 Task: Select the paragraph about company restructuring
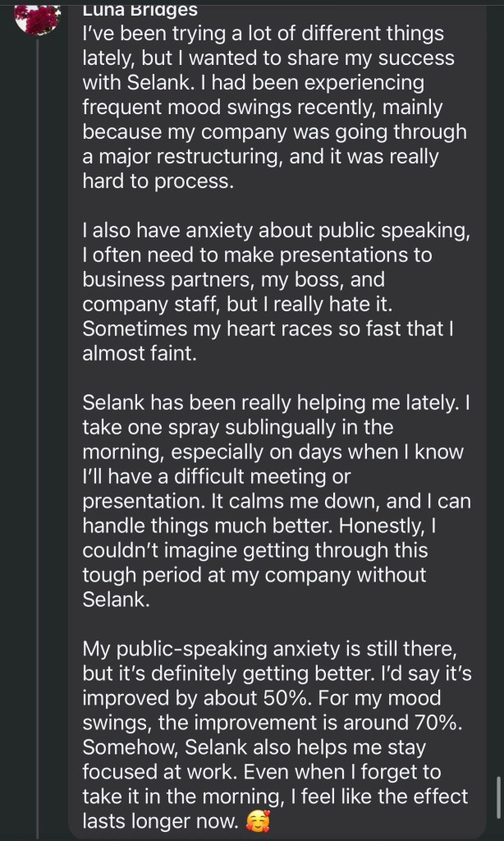(274, 108)
